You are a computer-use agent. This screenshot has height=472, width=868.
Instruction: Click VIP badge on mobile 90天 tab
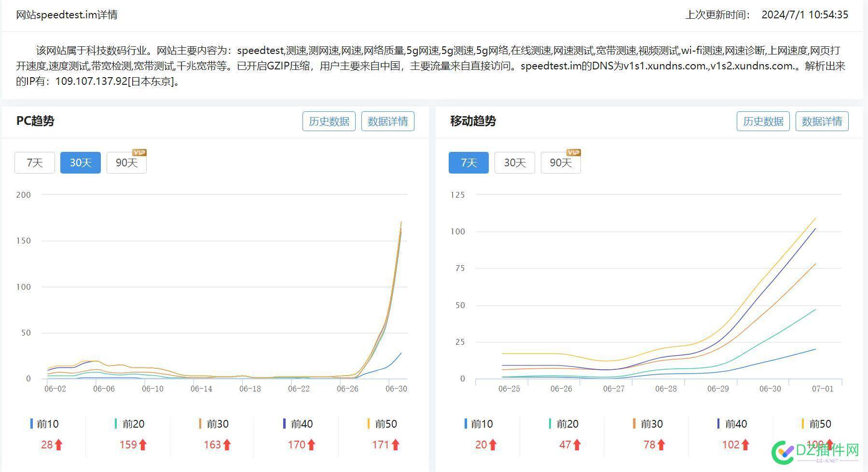tap(573, 152)
